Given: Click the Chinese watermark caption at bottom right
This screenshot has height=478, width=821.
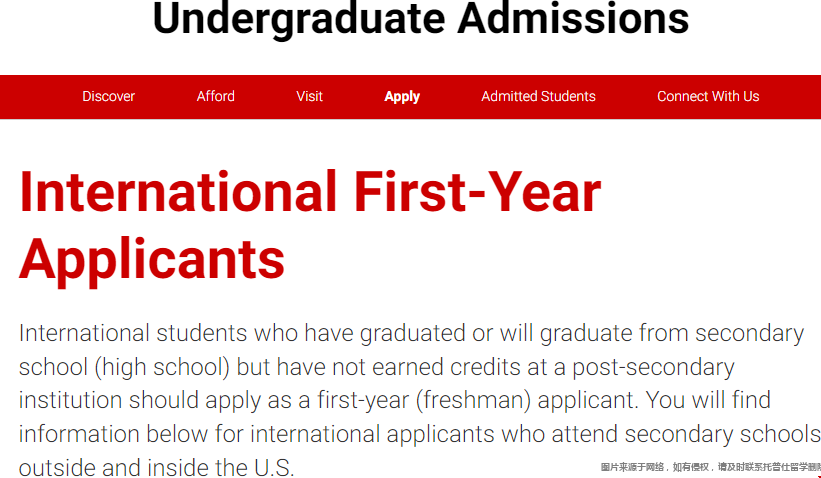Looking at the screenshot, I should click(711, 466).
